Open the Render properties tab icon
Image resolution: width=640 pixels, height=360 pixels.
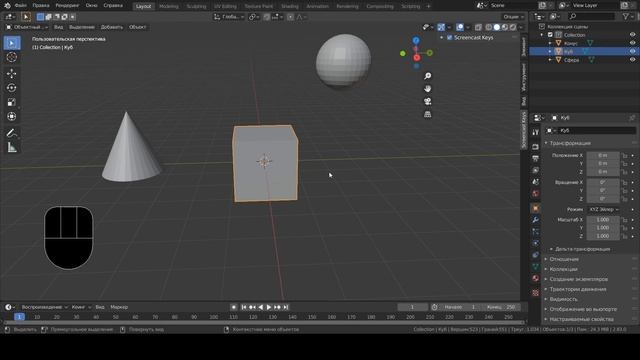click(536, 147)
